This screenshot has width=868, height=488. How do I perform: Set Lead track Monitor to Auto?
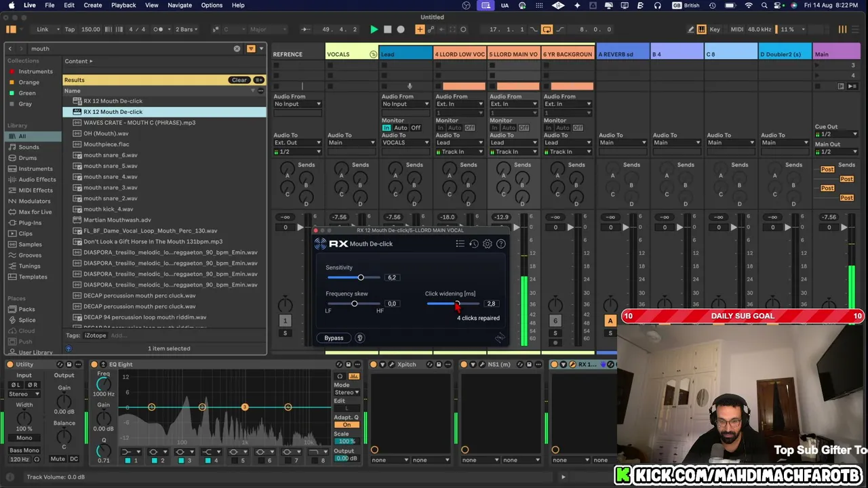(401, 128)
